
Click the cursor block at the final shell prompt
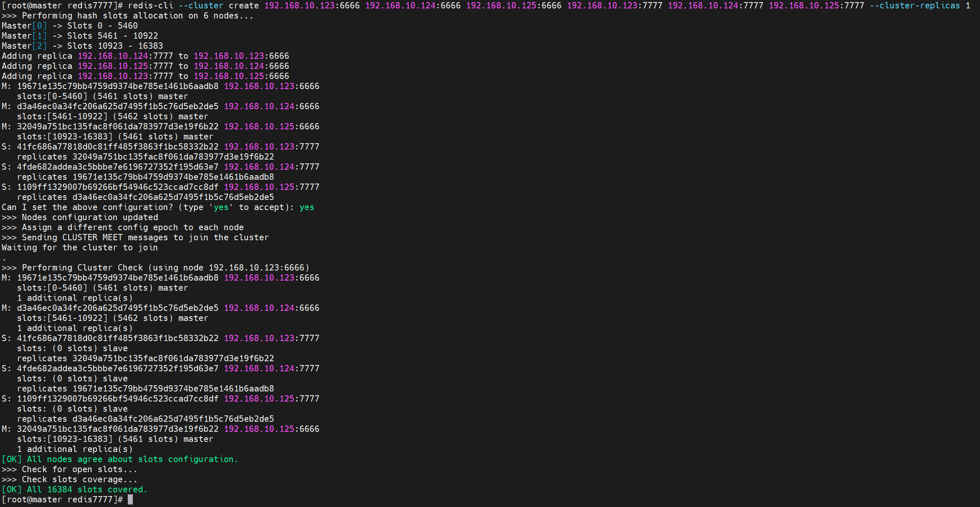(x=130, y=499)
